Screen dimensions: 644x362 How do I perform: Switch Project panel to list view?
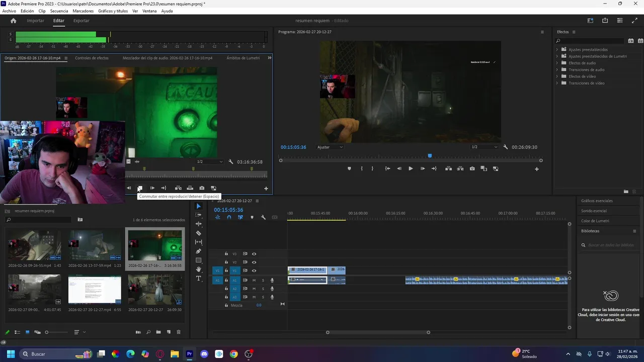pos(17,332)
